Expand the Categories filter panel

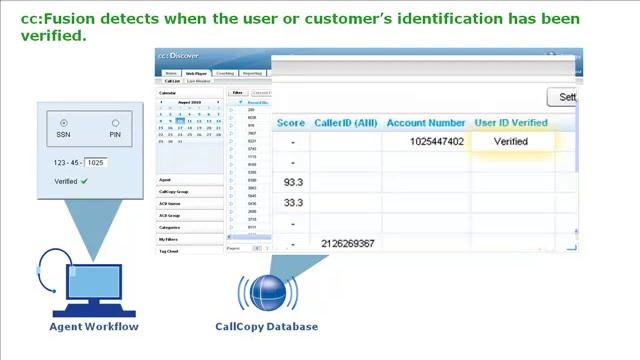(190, 227)
